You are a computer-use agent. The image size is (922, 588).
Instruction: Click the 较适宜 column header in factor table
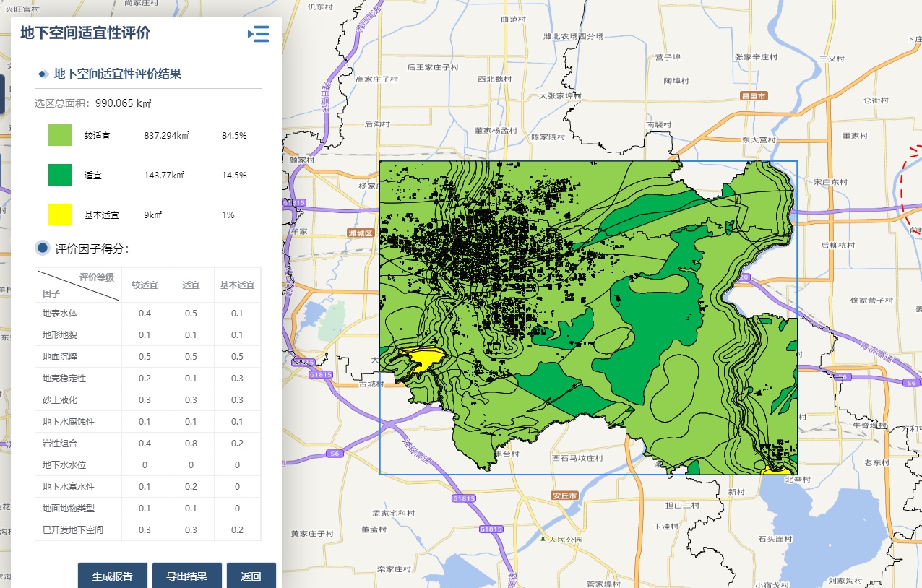(145, 285)
